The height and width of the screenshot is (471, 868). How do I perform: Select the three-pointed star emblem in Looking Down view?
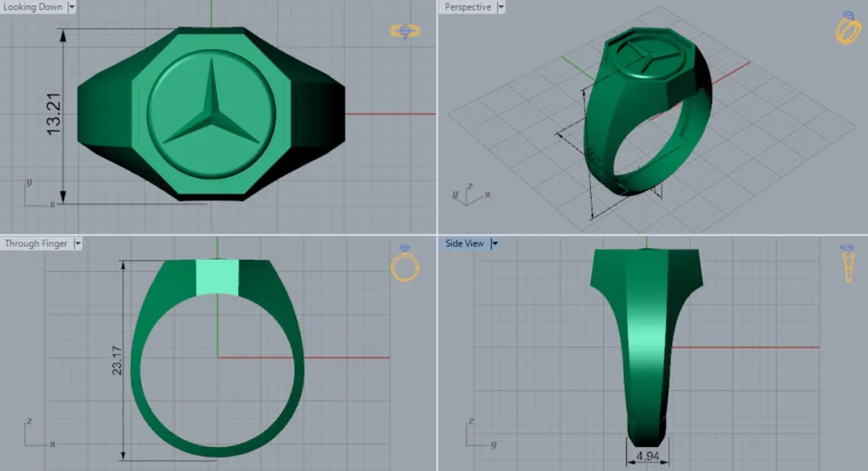point(210,106)
